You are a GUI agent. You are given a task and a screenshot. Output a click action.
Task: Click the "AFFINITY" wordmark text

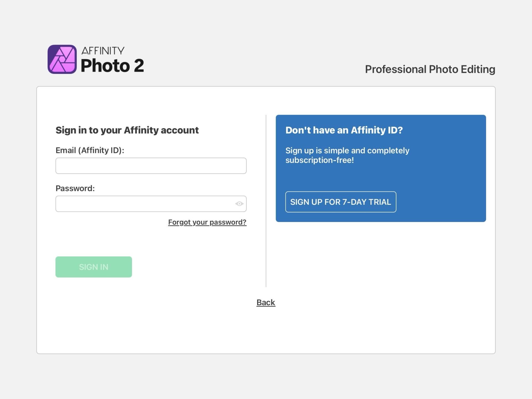[103, 51]
